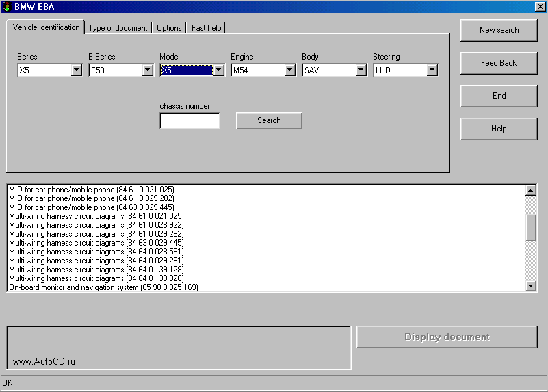Open the Series dropdown arrow

(76, 70)
